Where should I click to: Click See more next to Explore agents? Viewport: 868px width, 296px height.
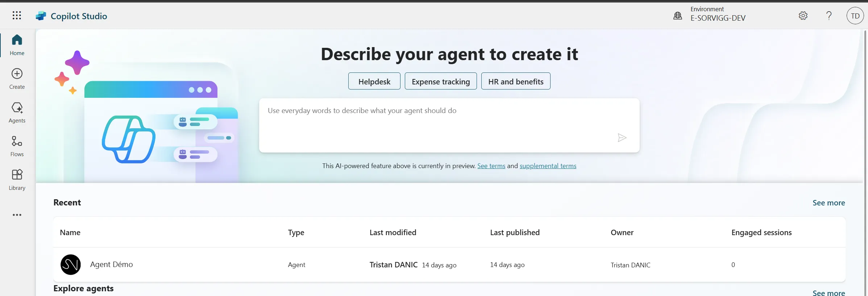828,293
